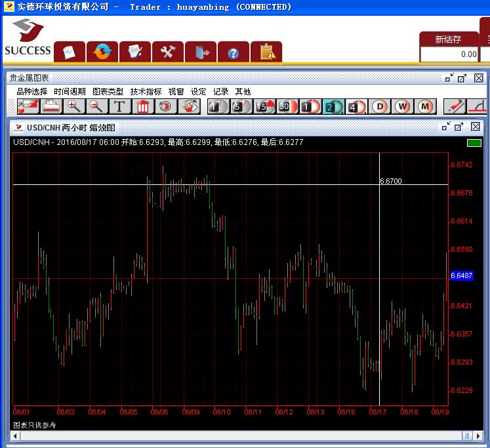Image resolution: width=490 pixels, height=448 pixels.
Task: Open the clipboard warning alert icon
Action: pos(266,52)
